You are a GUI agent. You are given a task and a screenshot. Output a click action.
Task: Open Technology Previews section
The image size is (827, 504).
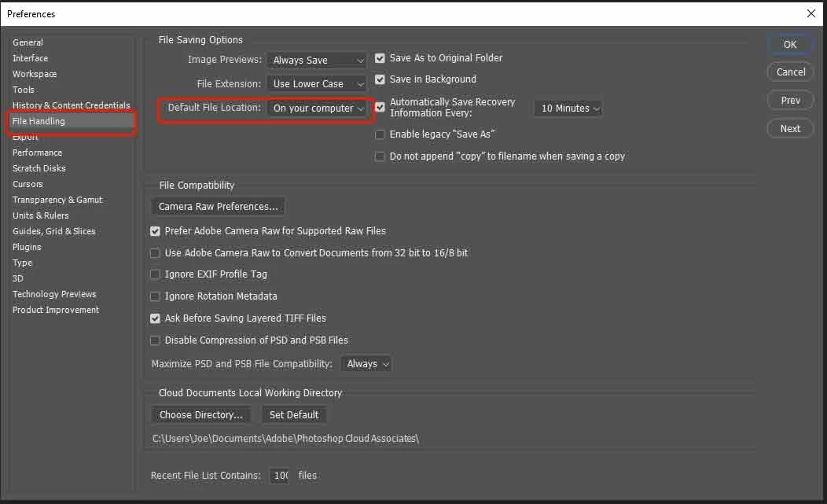click(x=54, y=294)
